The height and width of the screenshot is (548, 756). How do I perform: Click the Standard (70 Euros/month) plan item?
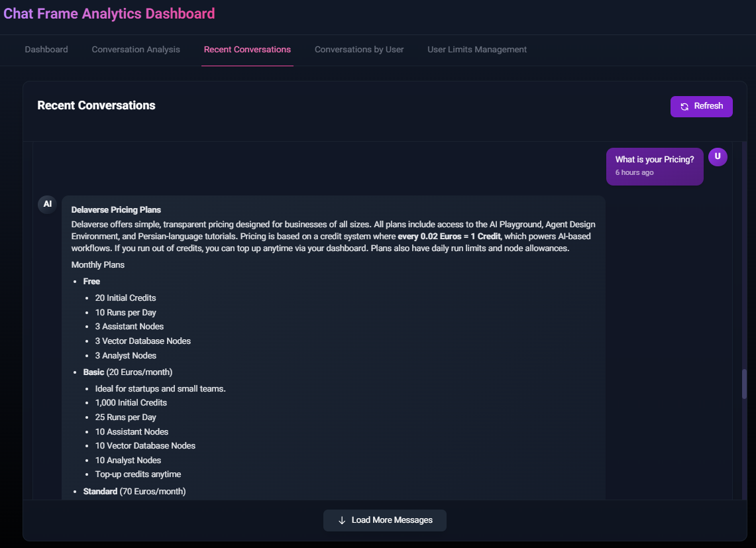pyautogui.click(x=135, y=492)
